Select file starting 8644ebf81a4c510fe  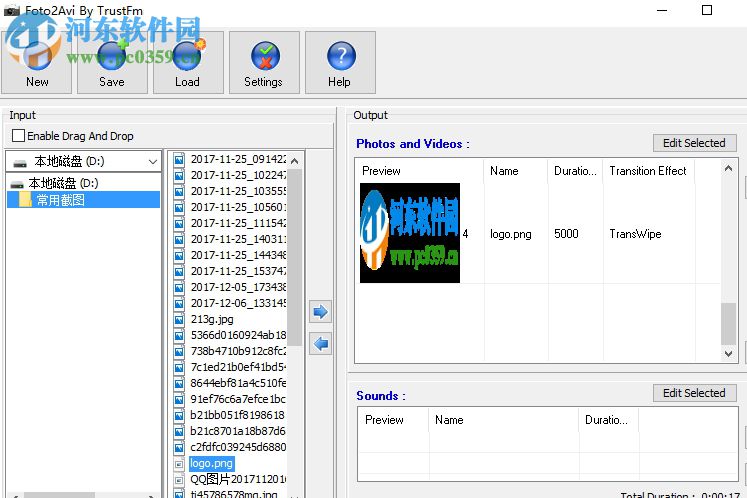[238, 383]
